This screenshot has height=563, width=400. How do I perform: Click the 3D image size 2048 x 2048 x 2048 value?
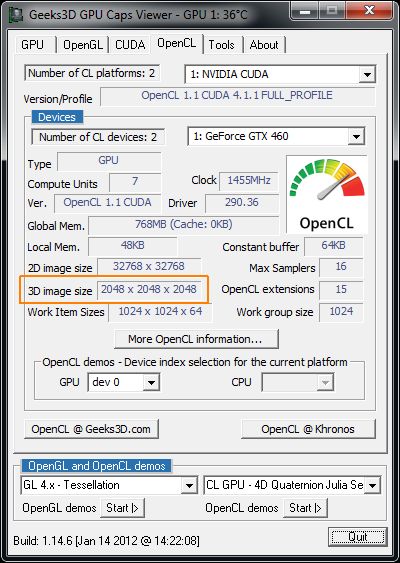coord(149,290)
